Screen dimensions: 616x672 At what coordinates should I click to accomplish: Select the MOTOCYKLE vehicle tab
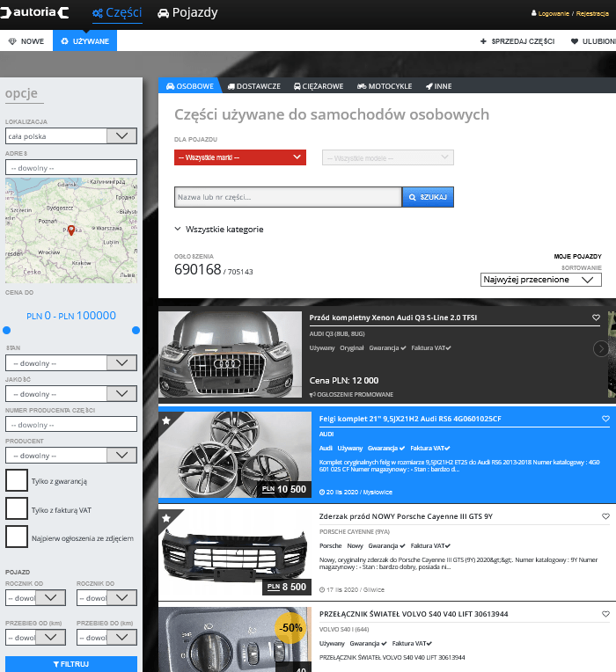point(385,86)
